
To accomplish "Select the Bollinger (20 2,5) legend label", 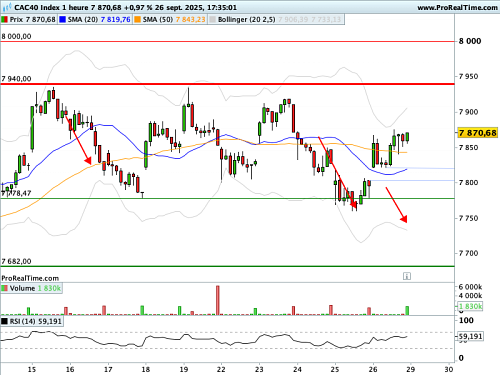I will coord(247,20).
